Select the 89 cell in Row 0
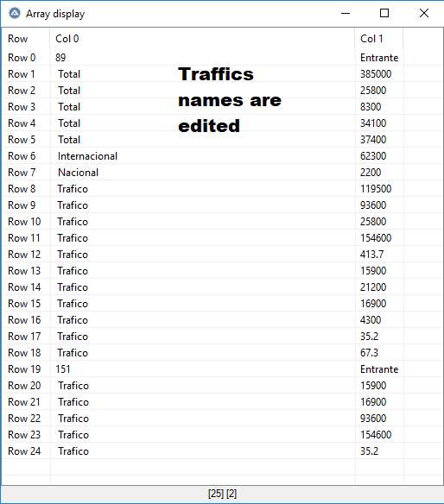This screenshot has height=504, width=444. (60, 58)
